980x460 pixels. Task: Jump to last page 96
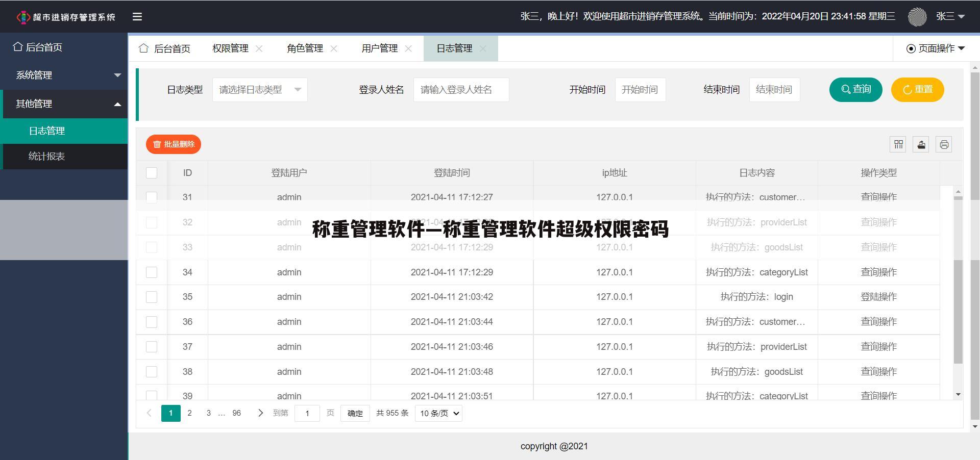coord(236,413)
